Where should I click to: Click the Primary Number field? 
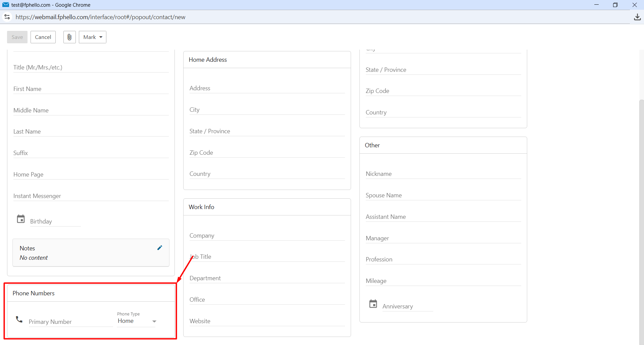71,322
